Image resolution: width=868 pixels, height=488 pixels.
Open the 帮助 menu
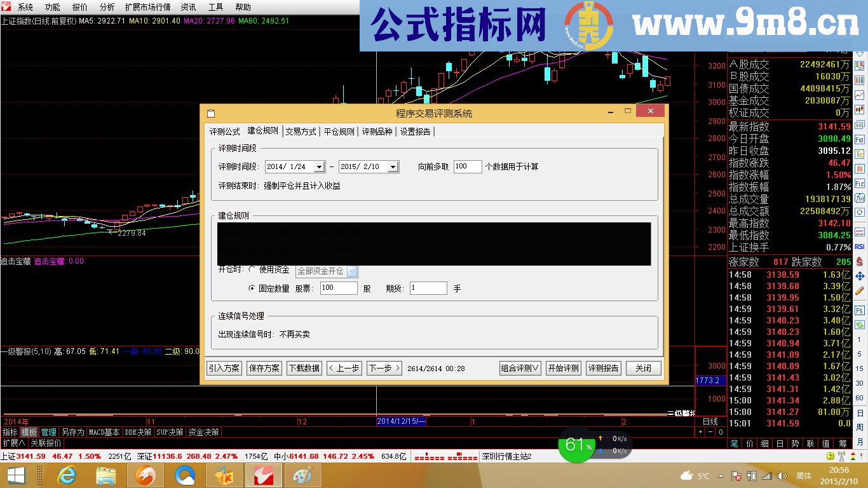tap(243, 7)
